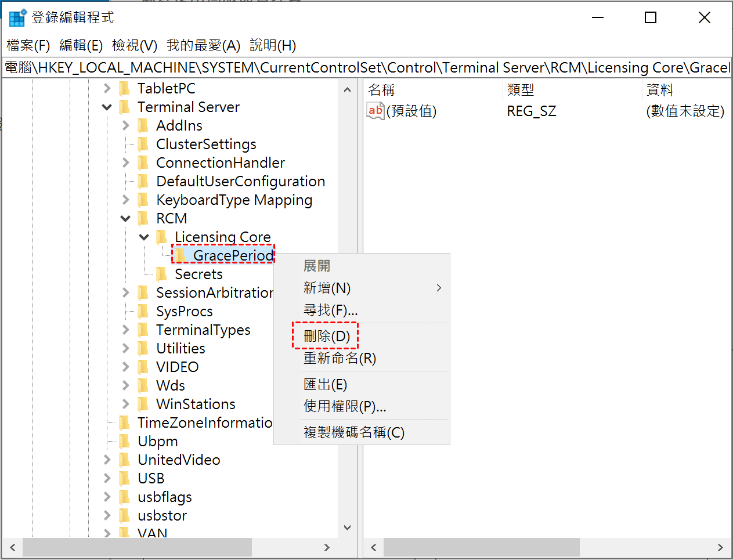Expand the KeyboardType Mapping key

click(x=125, y=200)
